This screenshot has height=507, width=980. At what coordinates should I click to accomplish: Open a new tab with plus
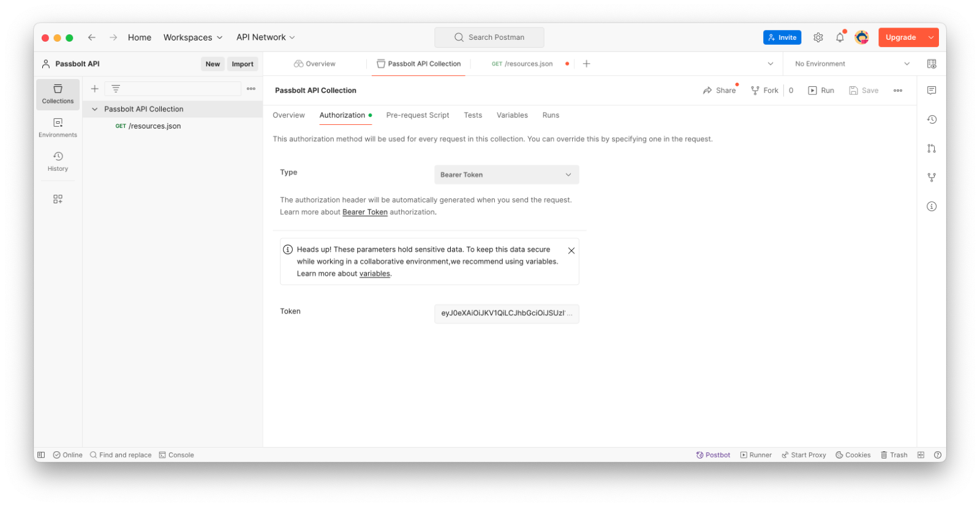coord(586,64)
